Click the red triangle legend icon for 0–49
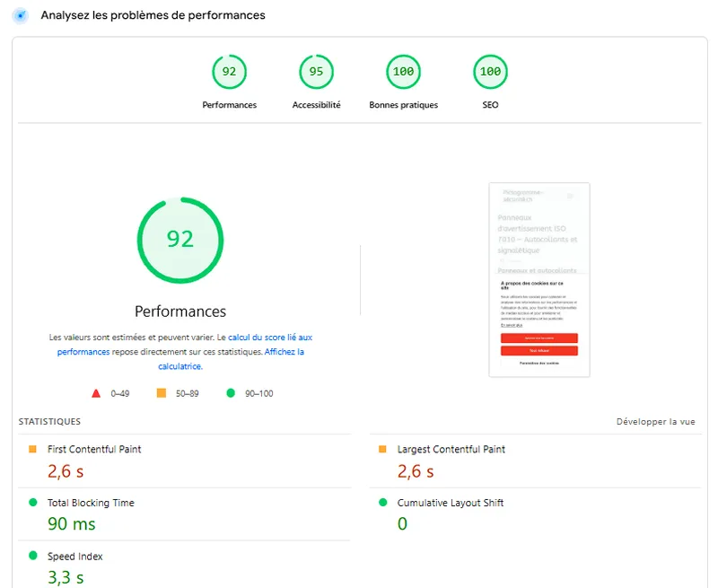The height and width of the screenshot is (588, 718). coord(95,391)
